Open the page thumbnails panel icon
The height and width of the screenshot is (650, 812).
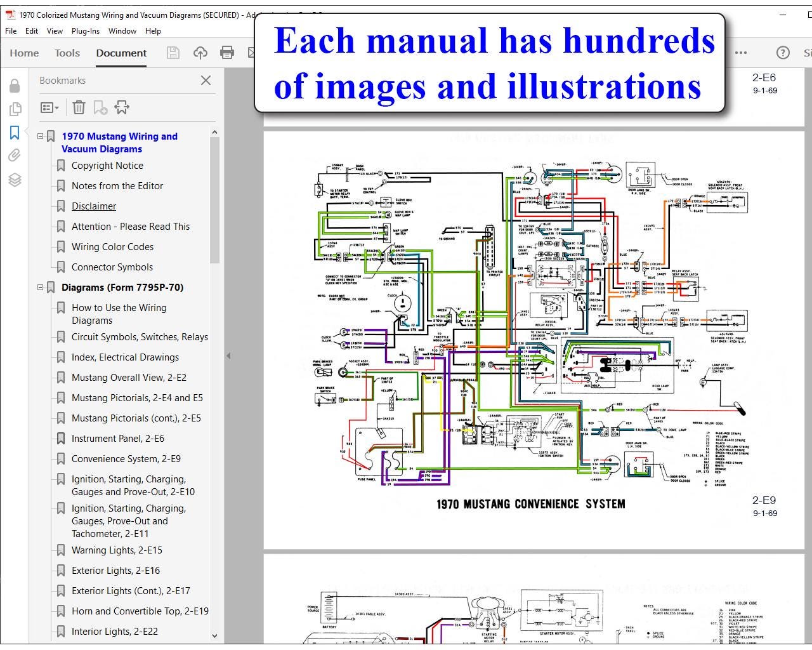pyautogui.click(x=15, y=109)
